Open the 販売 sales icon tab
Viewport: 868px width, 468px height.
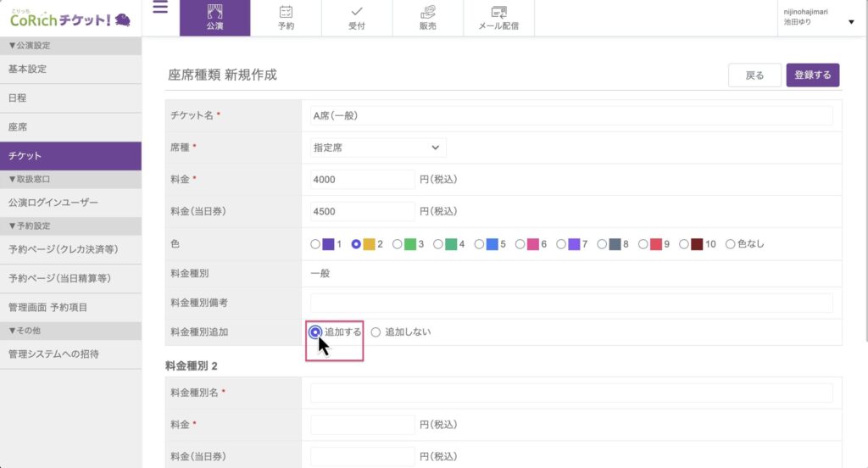click(x=428, y=18)
